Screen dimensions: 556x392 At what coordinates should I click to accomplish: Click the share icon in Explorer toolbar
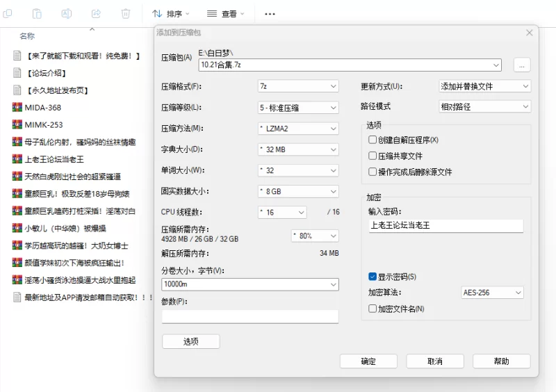click(x=96, y=13)
